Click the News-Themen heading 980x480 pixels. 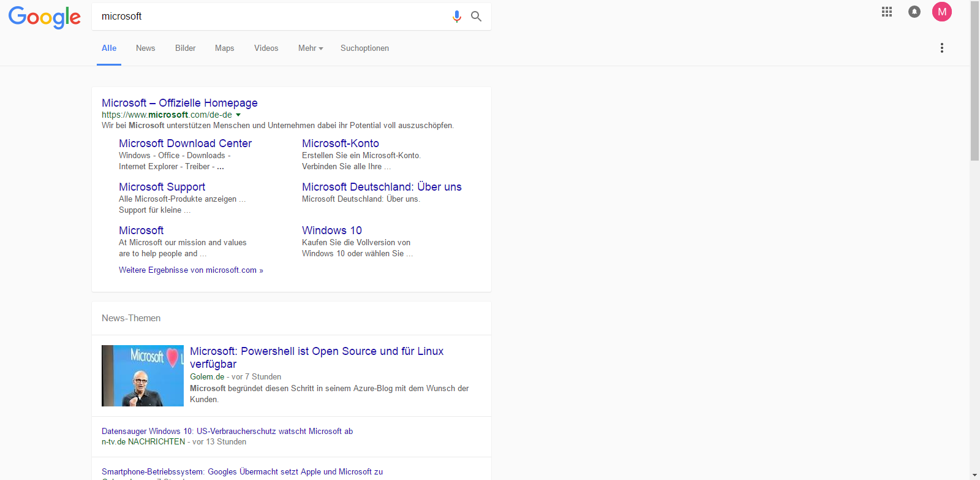pyautogui.click(x=131, y=318)
